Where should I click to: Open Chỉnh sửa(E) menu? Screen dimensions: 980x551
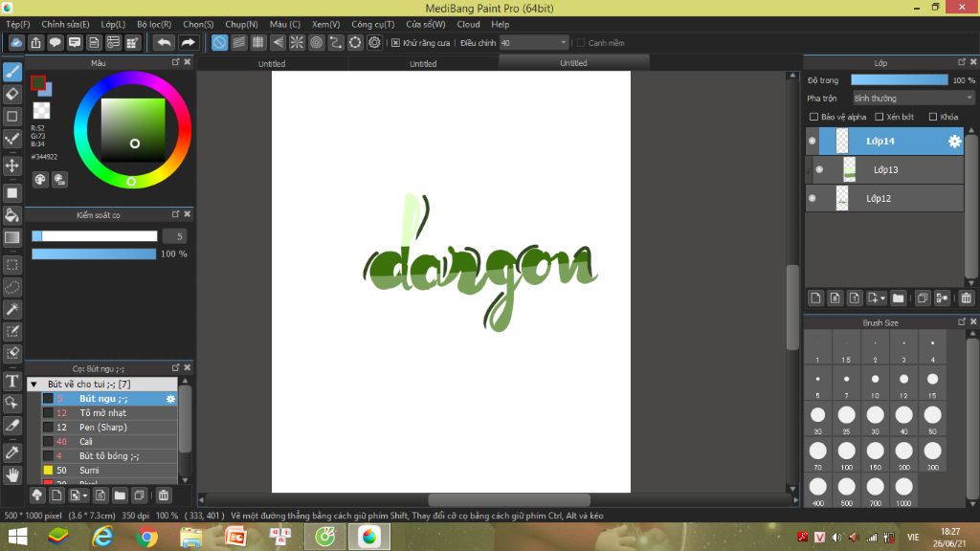click(66, 24)
